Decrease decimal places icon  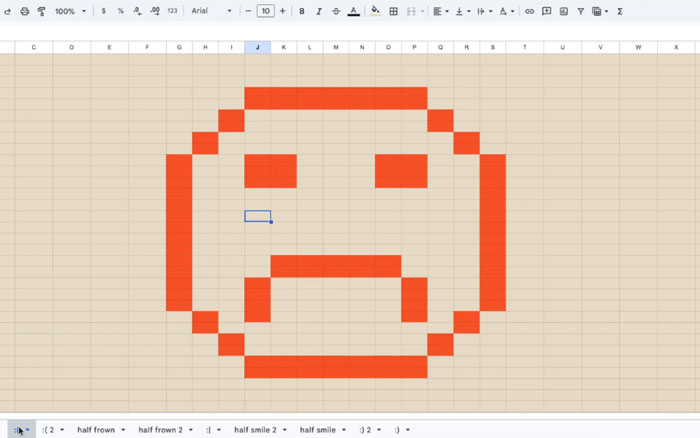[x=138, y=11]
